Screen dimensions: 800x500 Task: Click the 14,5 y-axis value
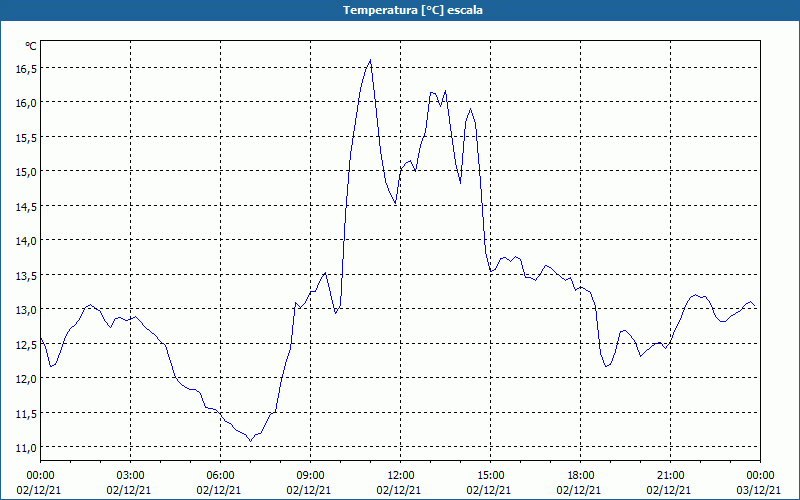click(26, 206)
